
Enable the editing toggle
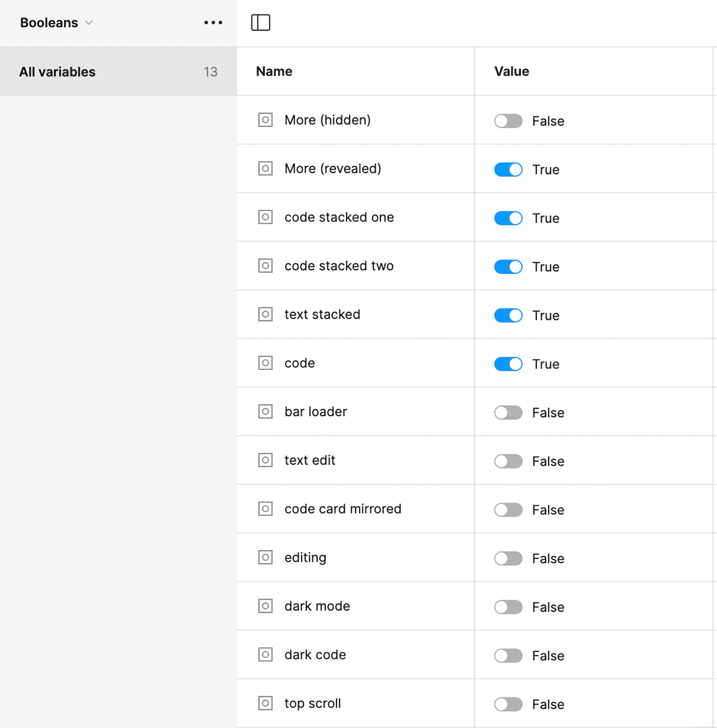tap(508, 558)
